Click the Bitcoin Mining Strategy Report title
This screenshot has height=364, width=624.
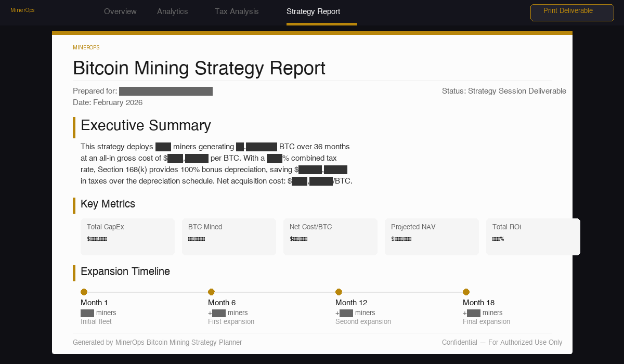tap(199, 68)
